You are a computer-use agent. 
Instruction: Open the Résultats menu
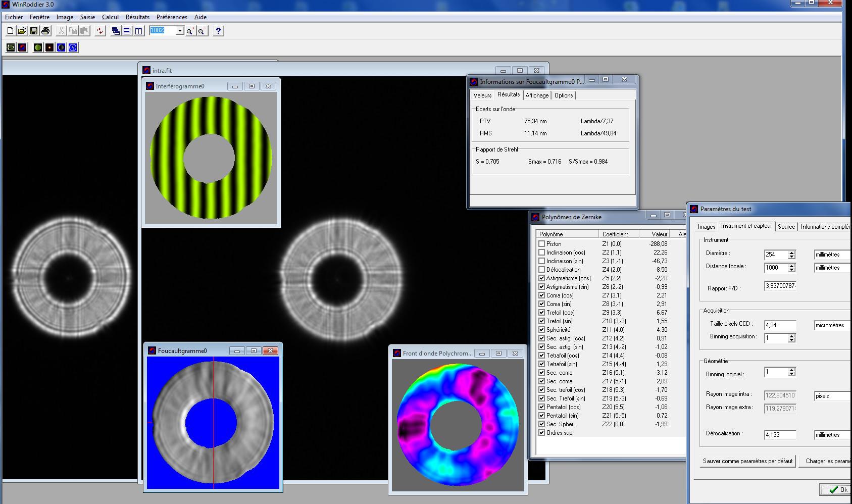click(x=137, y=17)
